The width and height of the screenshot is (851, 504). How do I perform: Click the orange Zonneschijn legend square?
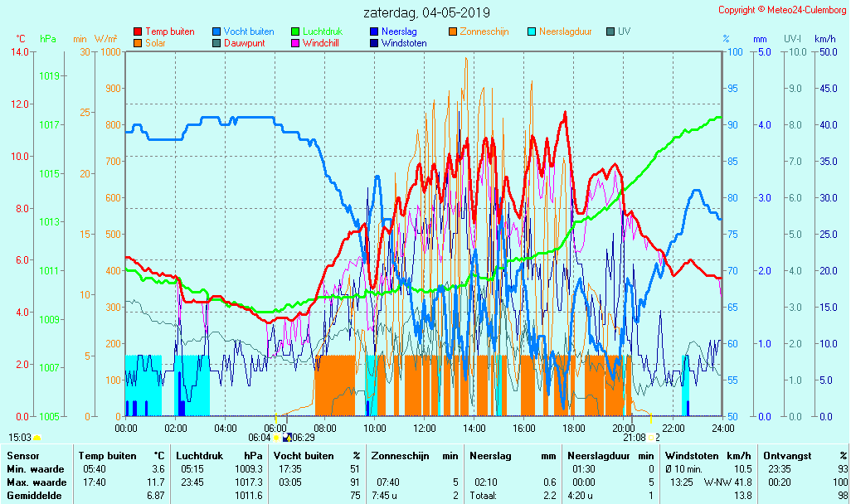pos(453,31)
